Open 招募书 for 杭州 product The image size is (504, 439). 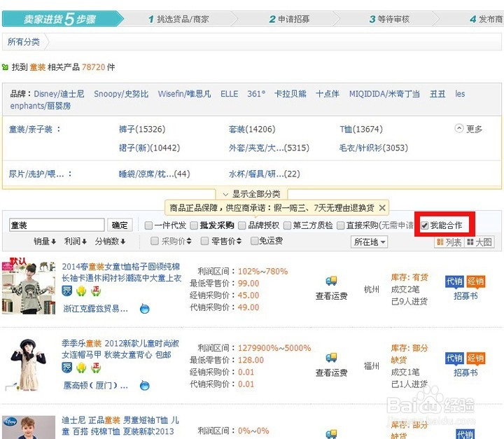click(465, 296)
